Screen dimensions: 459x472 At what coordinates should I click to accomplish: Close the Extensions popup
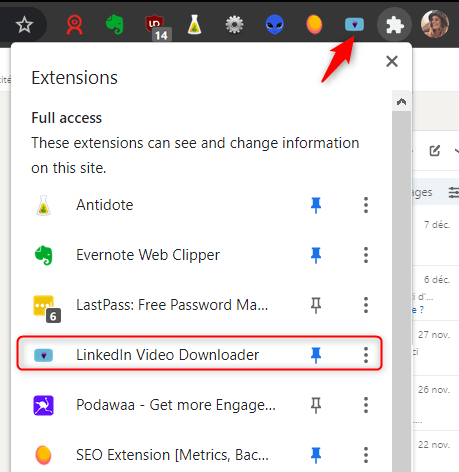[x=392, y=61]
